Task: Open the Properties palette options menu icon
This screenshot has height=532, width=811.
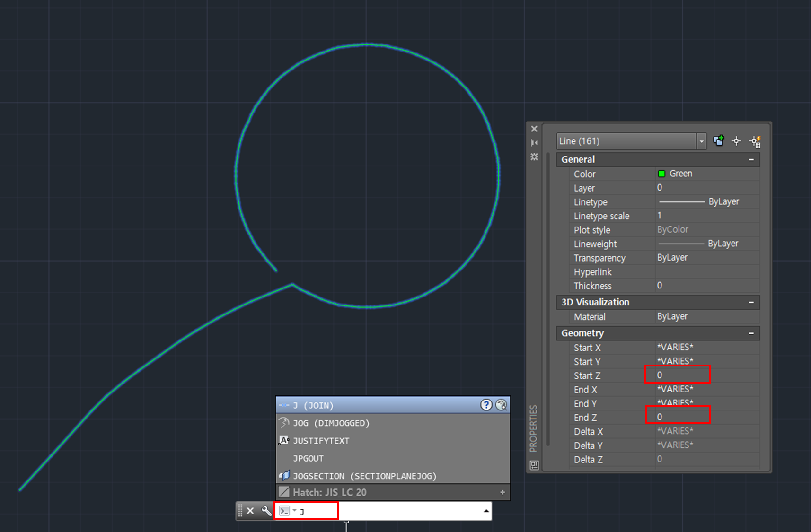Action: pyautogui.click(x=534, y=157)
